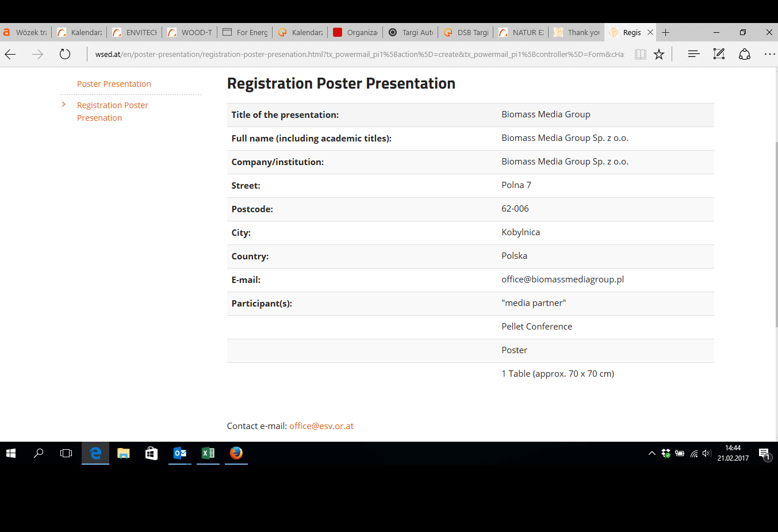The height and width of the screenshot is (532, 778).
Task: Open Registration Poster Presenation sidebar link
Action: (x=113, y=112)
